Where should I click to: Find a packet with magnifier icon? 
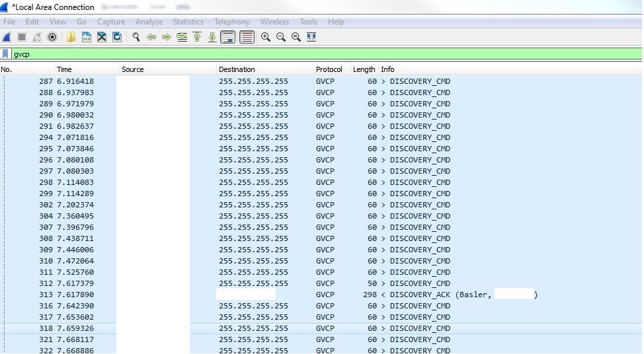point(136,38)
